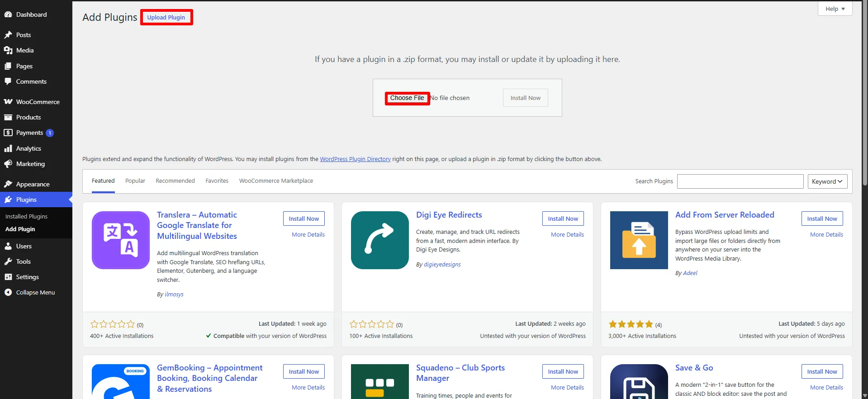Viewport: 868px width, 399px height.
Task: View More Details for Translera
Action: [308, 235]
